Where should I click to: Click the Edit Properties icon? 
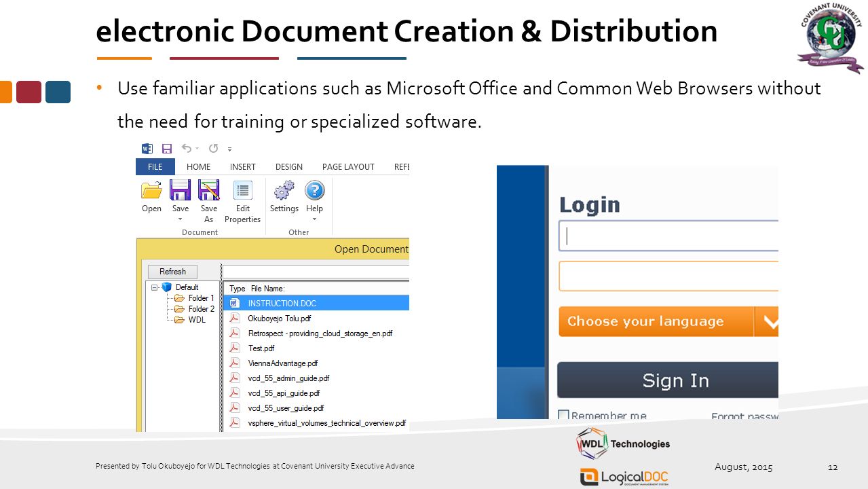[243, 190]
